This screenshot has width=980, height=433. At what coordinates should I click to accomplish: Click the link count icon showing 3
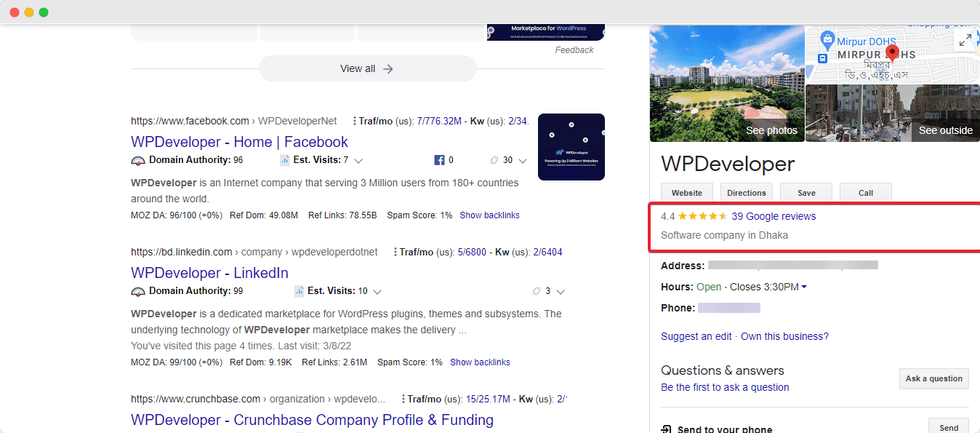click(x=537, y=291)
